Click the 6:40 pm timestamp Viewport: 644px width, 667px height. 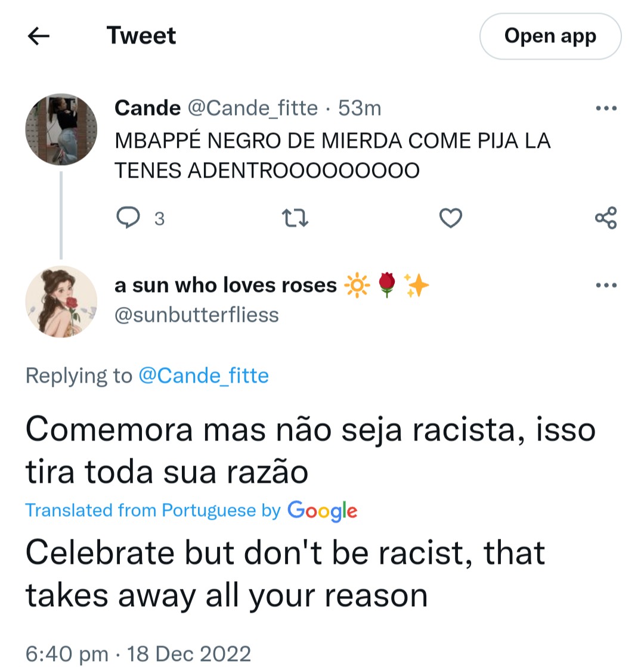coord(67,654)
